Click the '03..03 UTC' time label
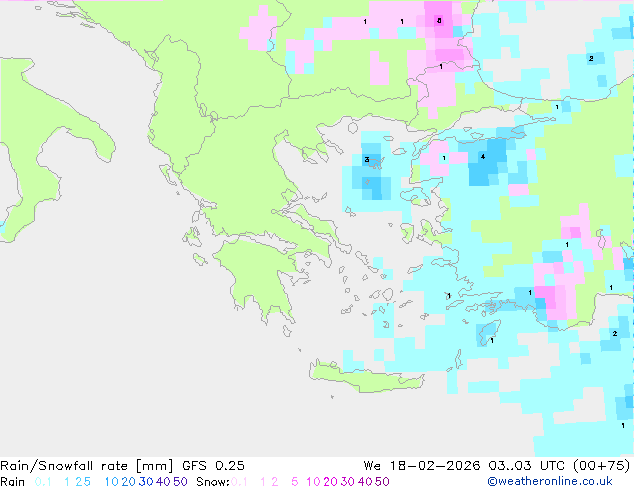 point(525,466)
